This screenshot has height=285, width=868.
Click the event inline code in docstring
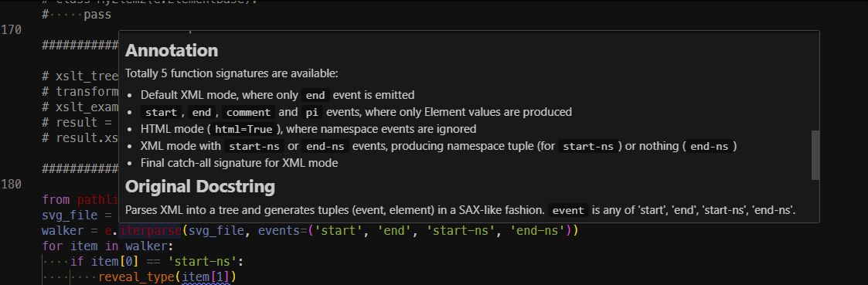[569, 210]
